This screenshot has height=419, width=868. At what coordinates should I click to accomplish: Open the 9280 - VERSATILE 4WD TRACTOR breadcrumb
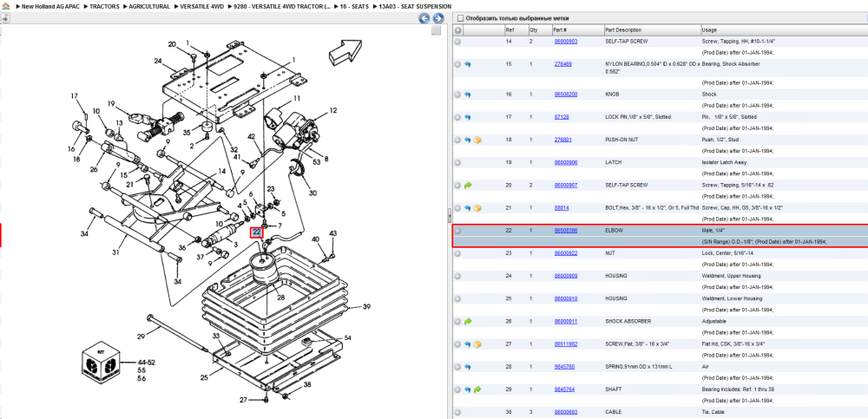tap(282, 7)
